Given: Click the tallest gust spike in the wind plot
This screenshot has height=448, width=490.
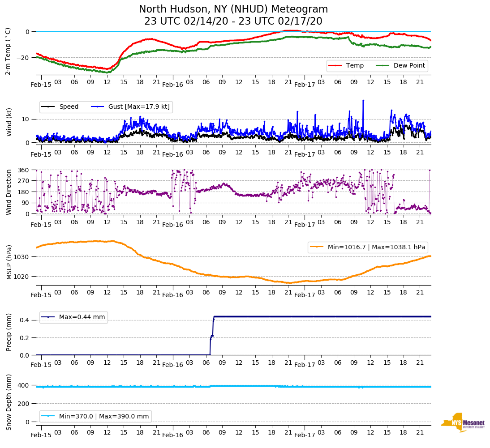Looking at the screenshot, I should pos(363,101).
